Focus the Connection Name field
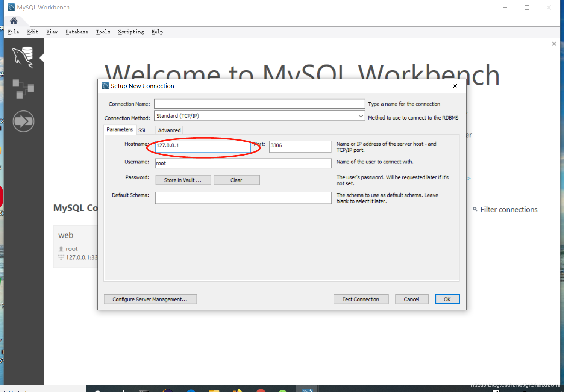 click(259, 104)
